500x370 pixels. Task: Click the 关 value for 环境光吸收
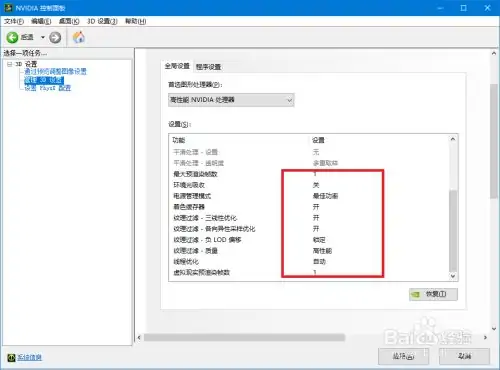tap(316, 185)
